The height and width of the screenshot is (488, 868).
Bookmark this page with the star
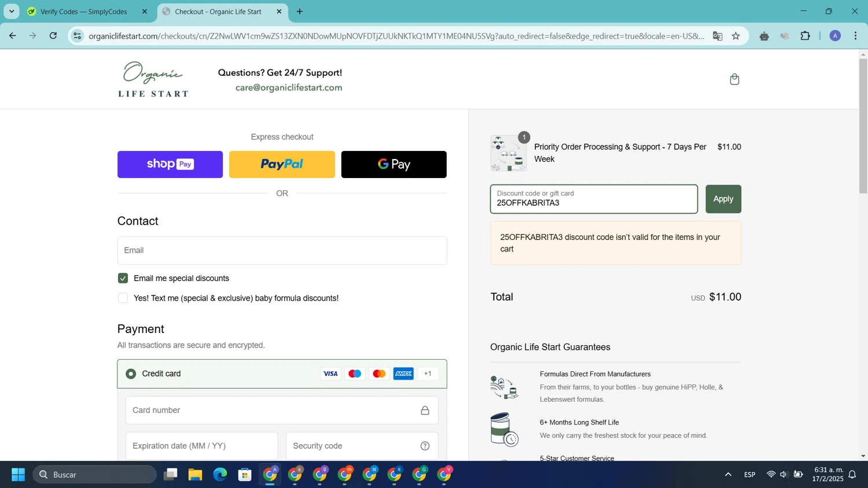[736, 36]
